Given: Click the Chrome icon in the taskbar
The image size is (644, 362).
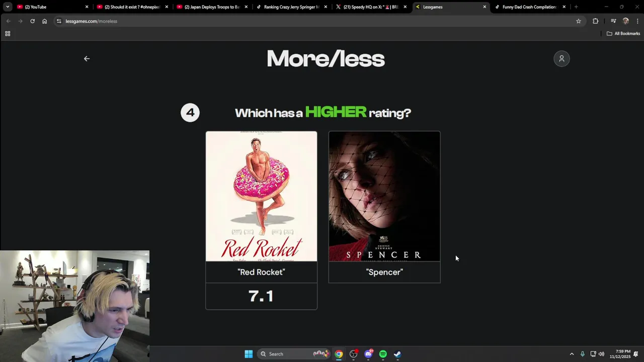Looking at the screenshot, I should point(339,354).
